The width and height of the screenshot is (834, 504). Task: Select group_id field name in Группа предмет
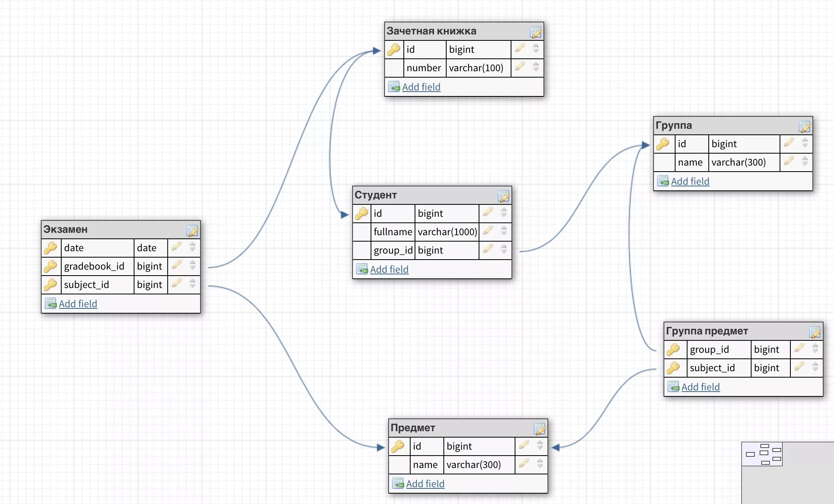point(719,349)
